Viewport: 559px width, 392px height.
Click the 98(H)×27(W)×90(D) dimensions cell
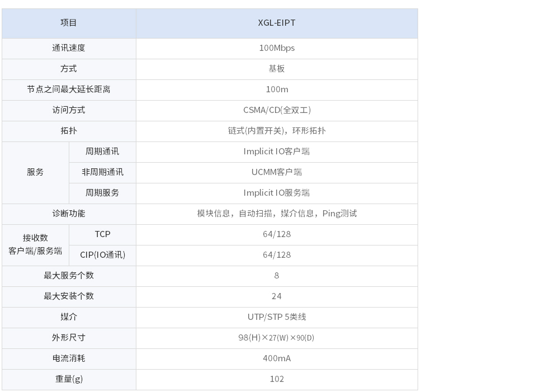pos(277,338)
